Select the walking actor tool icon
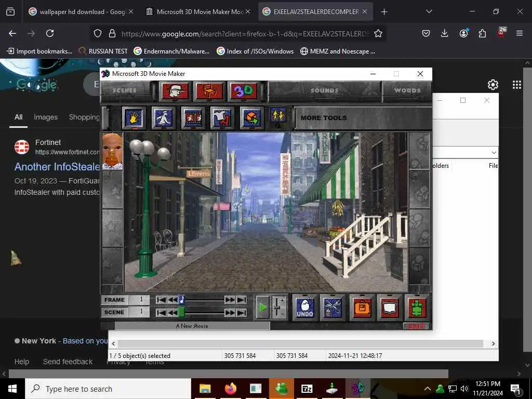The height and width of the screenshot is (399, 532). pos(163,118)
